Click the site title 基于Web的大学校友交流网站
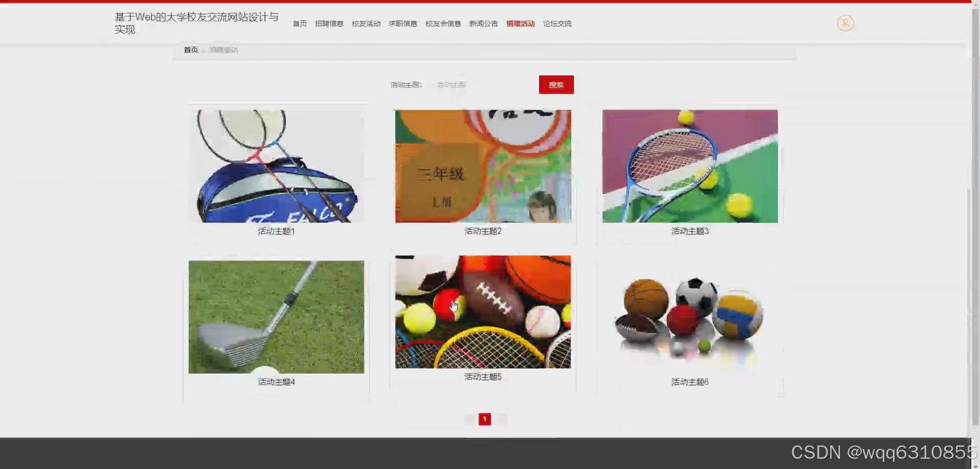This screenshot has height=469, width=980. [x=197, y=23]
